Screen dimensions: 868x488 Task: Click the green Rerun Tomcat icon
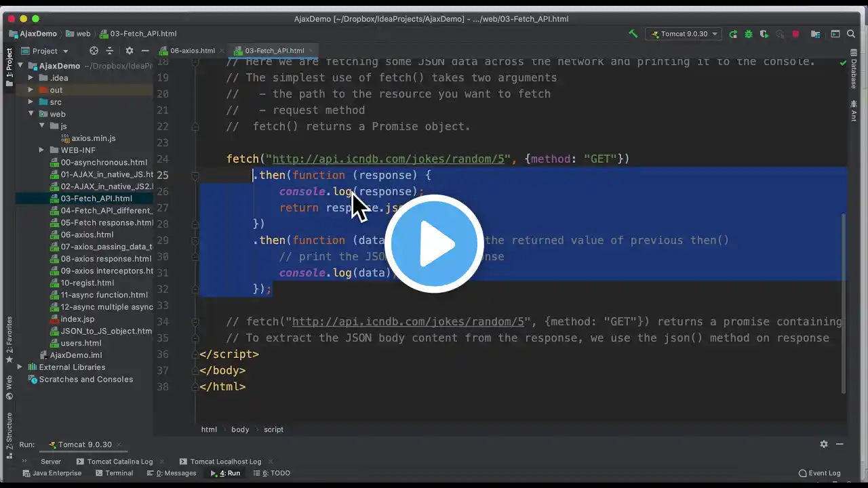tap(733, 34)
